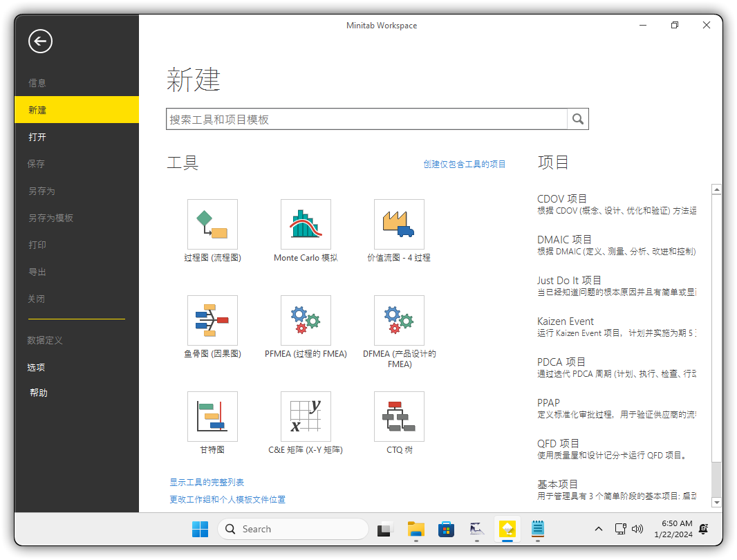Click the back arrow circle icon
The width and height of the screenshot is (737, 560).
pos(40,41)
